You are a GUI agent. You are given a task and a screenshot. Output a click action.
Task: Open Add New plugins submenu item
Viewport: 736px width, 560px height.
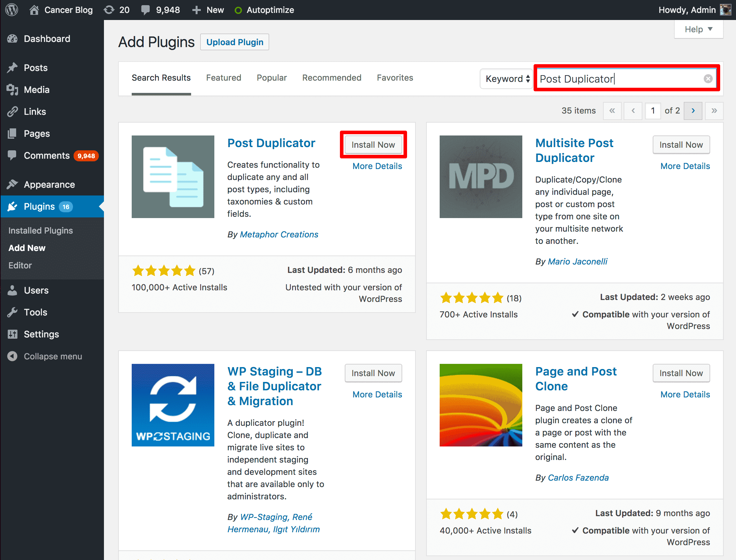(27, 248)
